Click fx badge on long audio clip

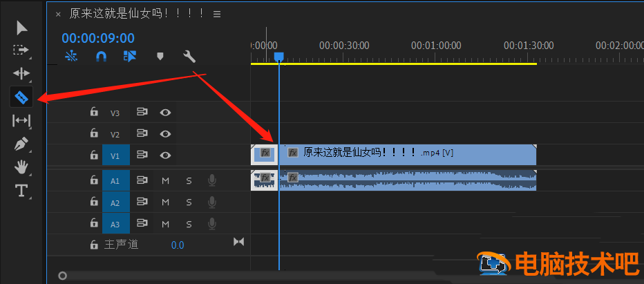[292, 178]
